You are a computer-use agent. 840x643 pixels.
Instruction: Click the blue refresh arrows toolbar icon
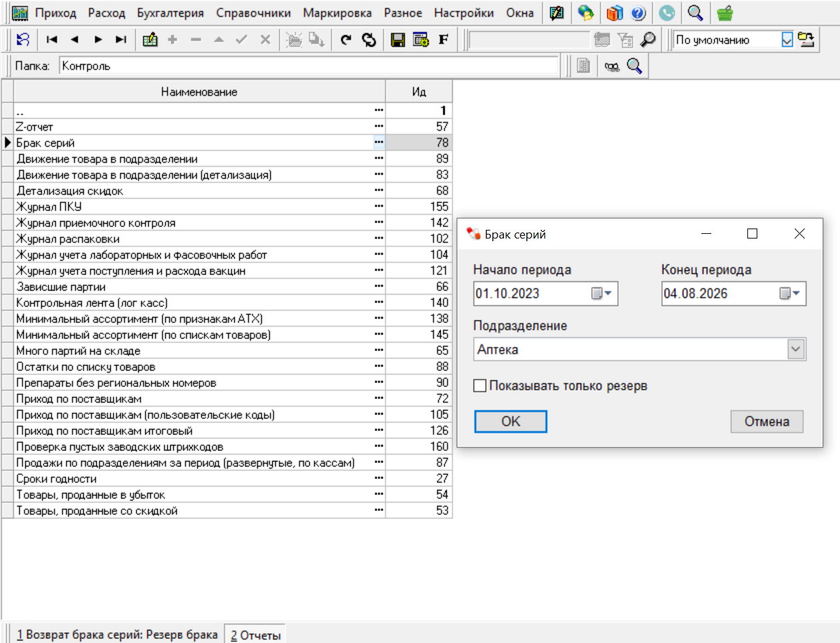click(x=23, y=40)
